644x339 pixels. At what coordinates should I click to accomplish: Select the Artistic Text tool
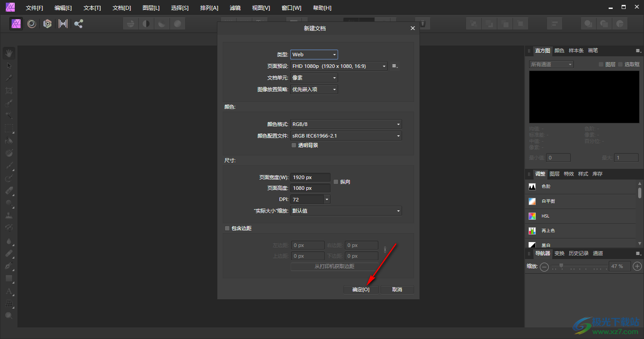(9, 291)
